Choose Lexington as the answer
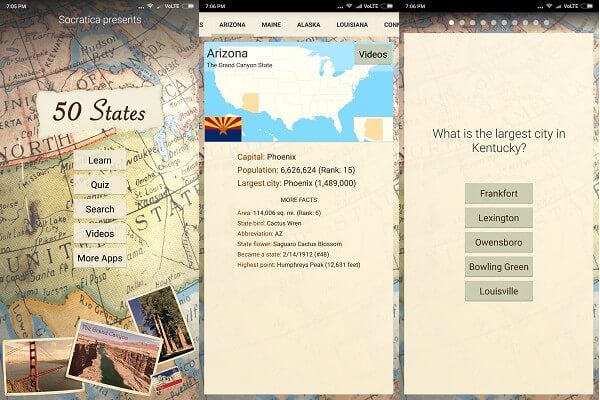This screenshot has width=600, height=400. pos(499,218)
